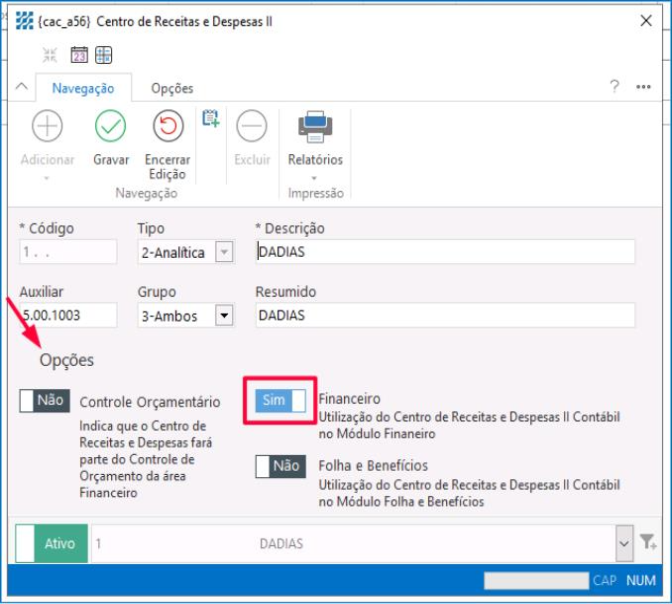The height and width of the screenshot is (604, 672).
Task: Click the Gravar checkmark icon
Action: tap(110, 127)
